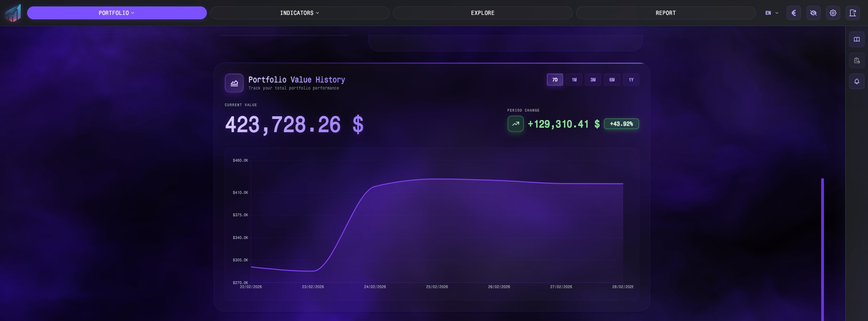The height and width of the screenshot is (321, 868).
Task: Select the 1Y time range
Action: click(x=631, y=80)
